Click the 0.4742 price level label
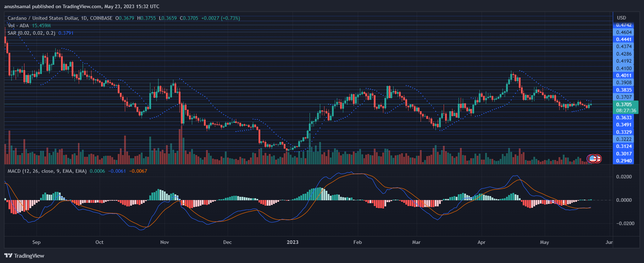This screenshot has height=263, width=644. [624, 25]
